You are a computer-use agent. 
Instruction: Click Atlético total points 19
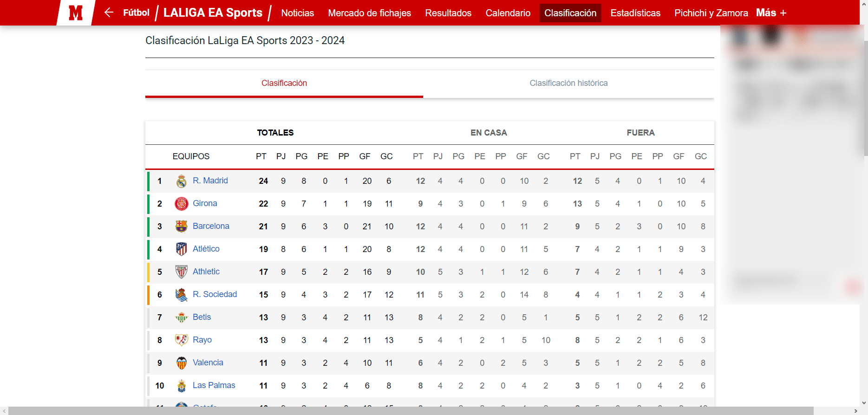point(263,249)
